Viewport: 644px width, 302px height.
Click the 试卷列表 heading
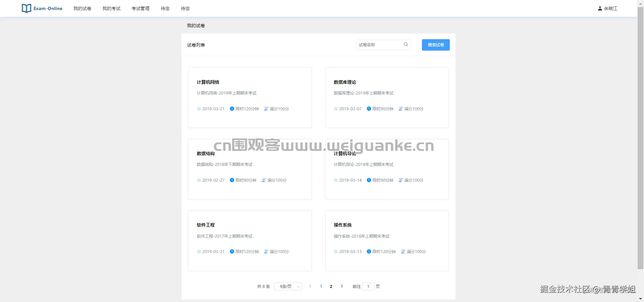(x=196, y=45)
